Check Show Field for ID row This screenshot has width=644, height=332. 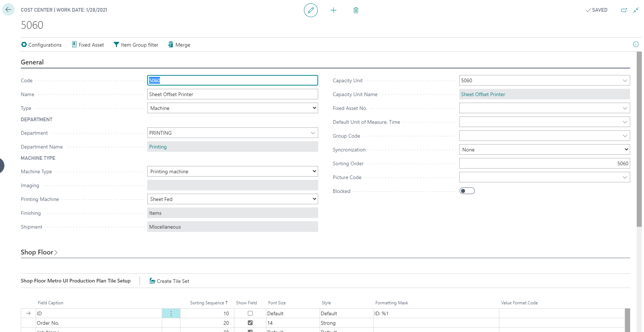[250, 313]
